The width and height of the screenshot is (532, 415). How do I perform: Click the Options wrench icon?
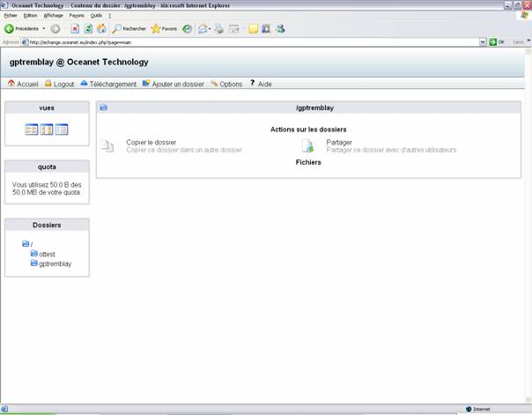(214, 83)
